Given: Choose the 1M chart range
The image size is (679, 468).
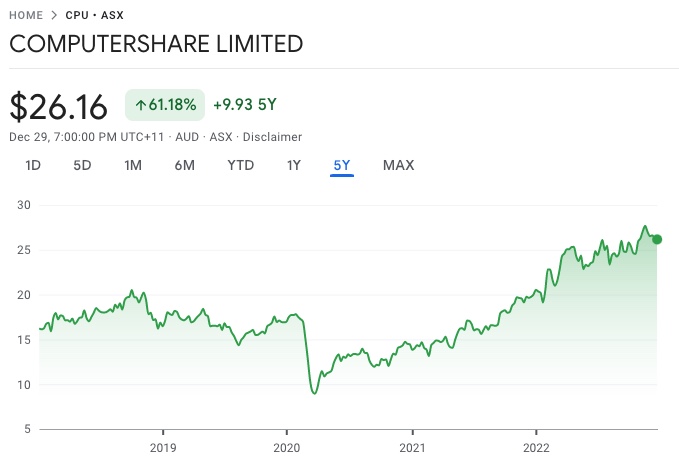Looking at the screenshot, I should point(132,165).
